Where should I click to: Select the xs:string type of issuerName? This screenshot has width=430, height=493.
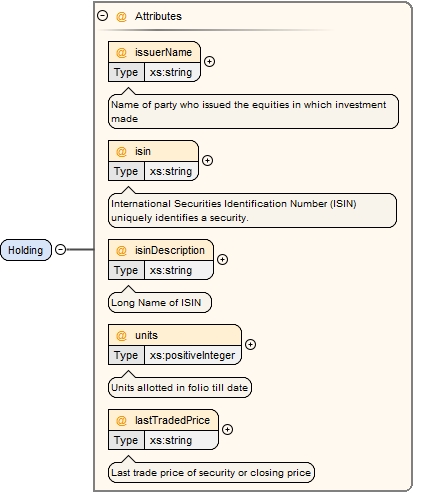(172, 72)
